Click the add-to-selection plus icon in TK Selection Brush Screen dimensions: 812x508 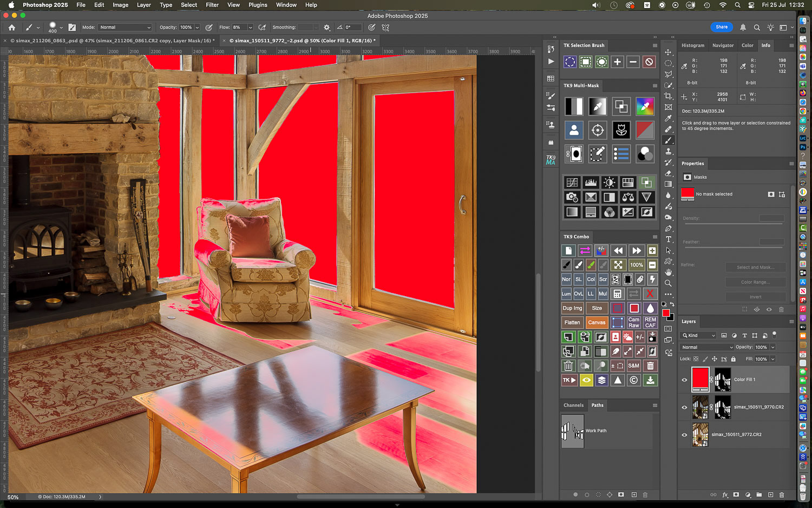tap(617, 62)
